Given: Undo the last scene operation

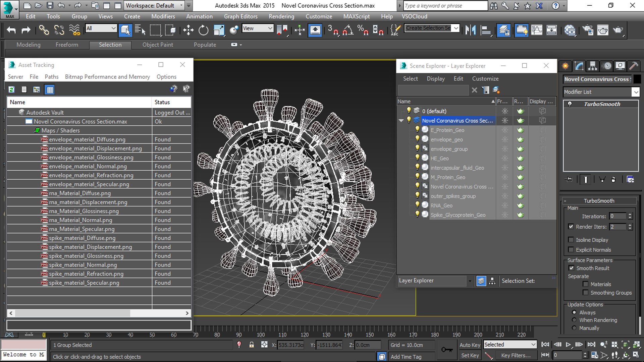Looking at the screenshot, I should [11, 30].
